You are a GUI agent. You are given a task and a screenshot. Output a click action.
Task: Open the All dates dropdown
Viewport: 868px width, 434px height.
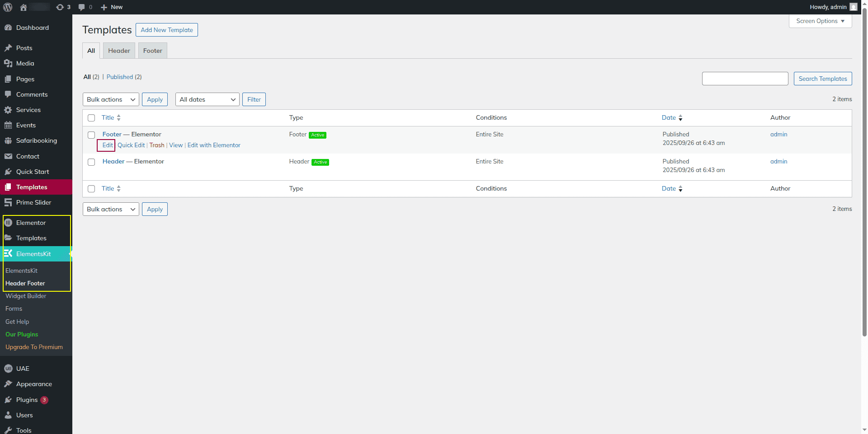(x=208, y=99)
